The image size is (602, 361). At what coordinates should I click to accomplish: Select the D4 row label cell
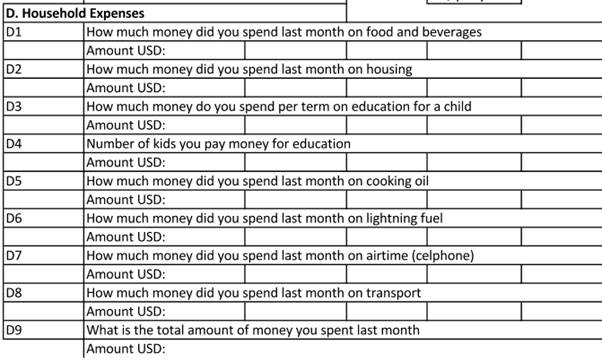[43, 144]
